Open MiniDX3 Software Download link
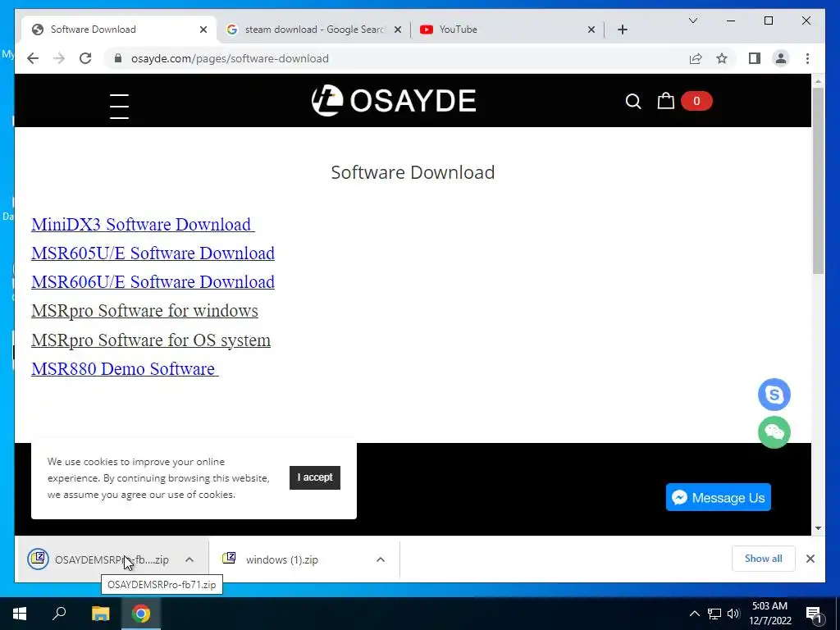The image size is (840, 630). click(143, 225)
